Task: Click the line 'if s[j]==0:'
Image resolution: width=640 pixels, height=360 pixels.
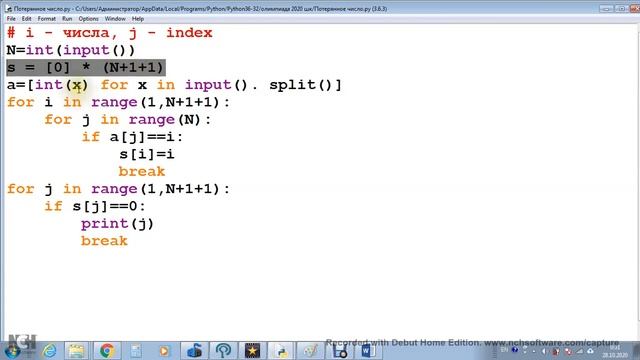Action: pos(95,206)
